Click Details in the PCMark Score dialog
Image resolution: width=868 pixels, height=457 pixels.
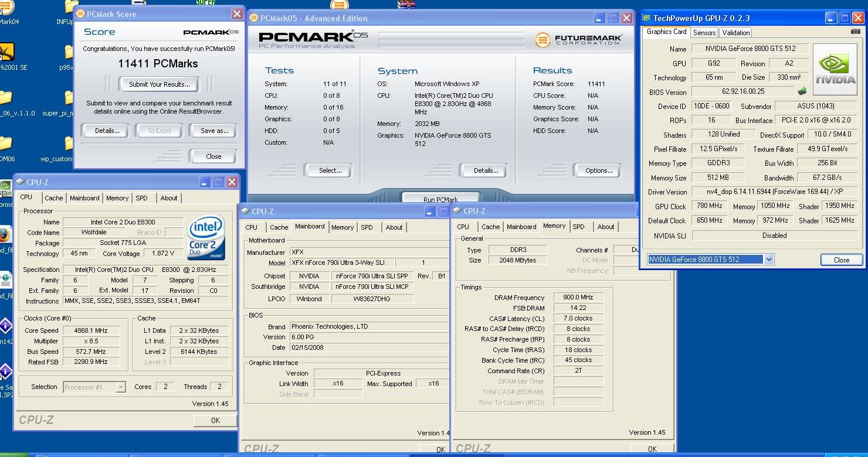tap(107, 131)
